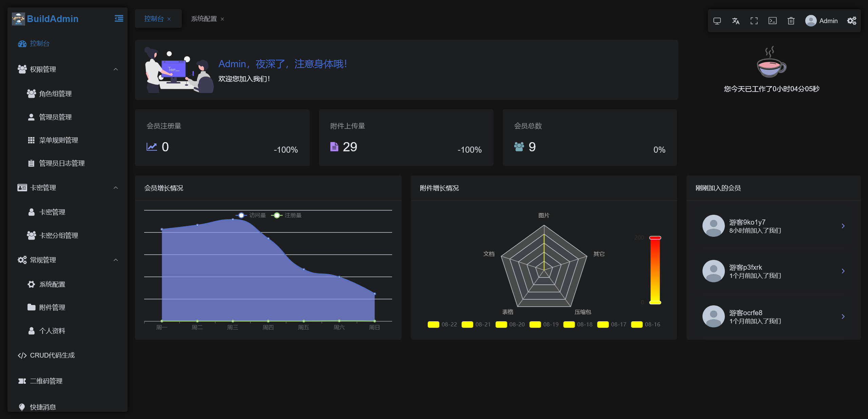This screenshot has width=868, height=419.
Task: Close the 控制台 tab
Action: click(169, 19)
